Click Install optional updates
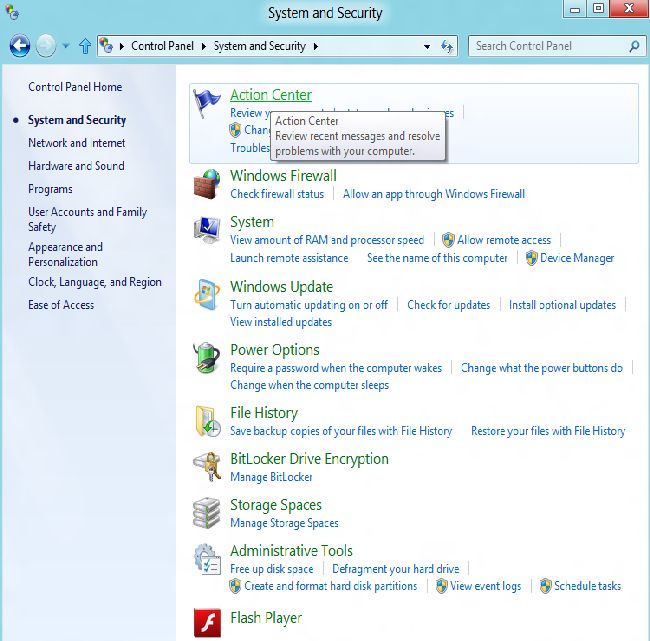The height and width of the screenshot is (641, 650). click(562, 305)
